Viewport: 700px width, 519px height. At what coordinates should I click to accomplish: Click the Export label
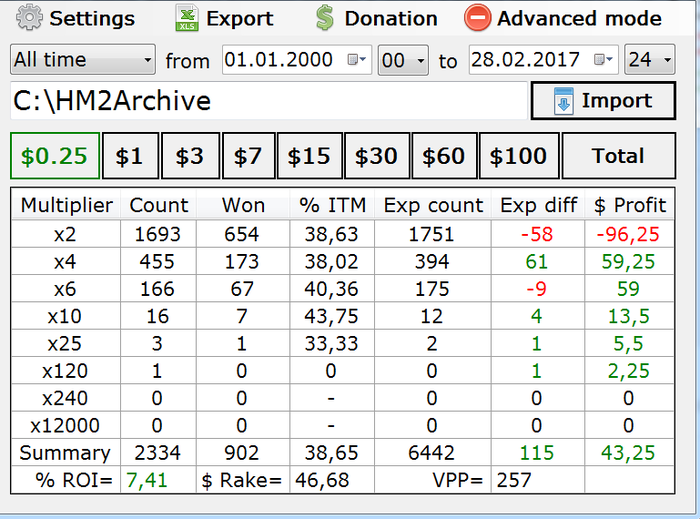pos(240,19)
